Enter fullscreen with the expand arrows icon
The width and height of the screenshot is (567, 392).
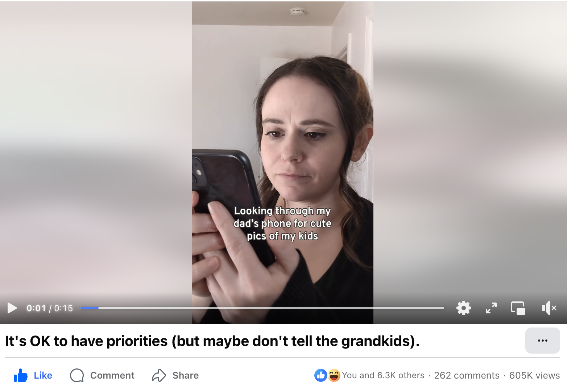[x=491, y=308]
